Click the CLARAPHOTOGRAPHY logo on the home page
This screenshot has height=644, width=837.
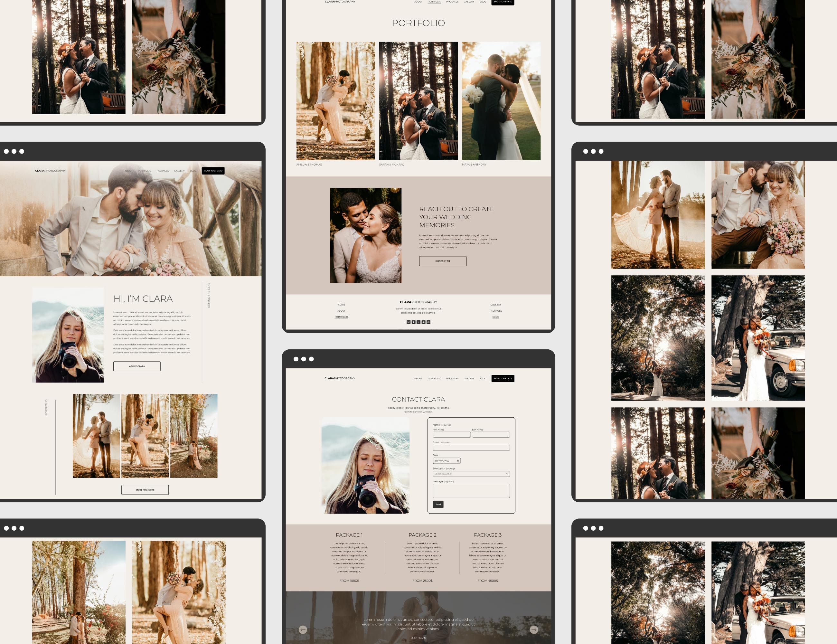(x=50, y=171)
